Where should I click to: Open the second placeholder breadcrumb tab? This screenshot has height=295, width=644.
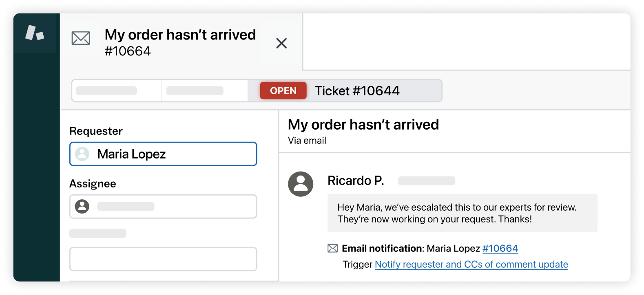click(x=205, y=90)
